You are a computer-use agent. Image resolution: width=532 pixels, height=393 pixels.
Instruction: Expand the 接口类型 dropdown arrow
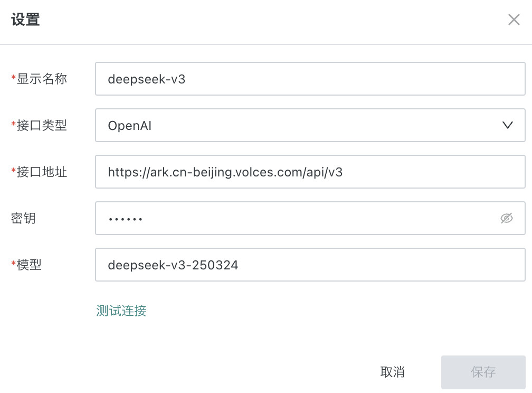coord(507,125)
